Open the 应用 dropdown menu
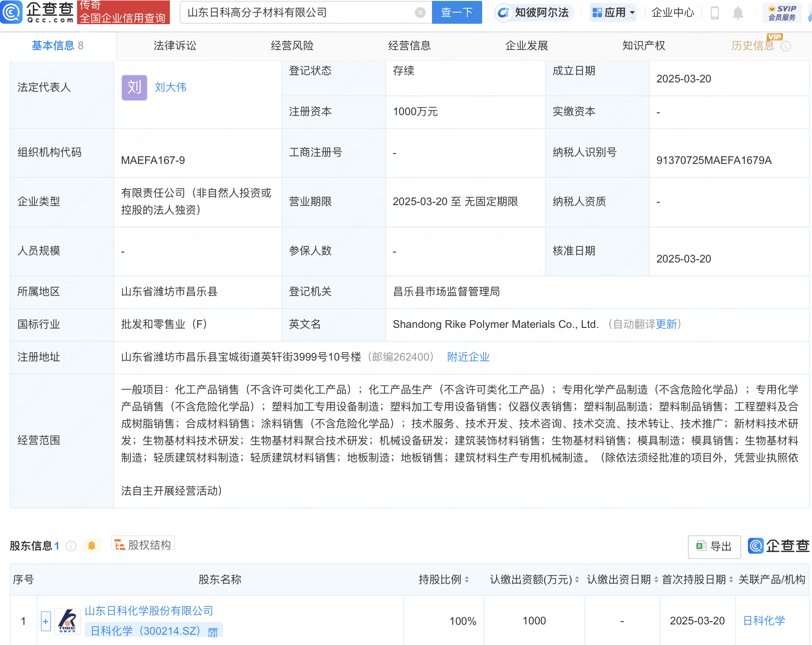812x645 pixels. coord(613,13)
